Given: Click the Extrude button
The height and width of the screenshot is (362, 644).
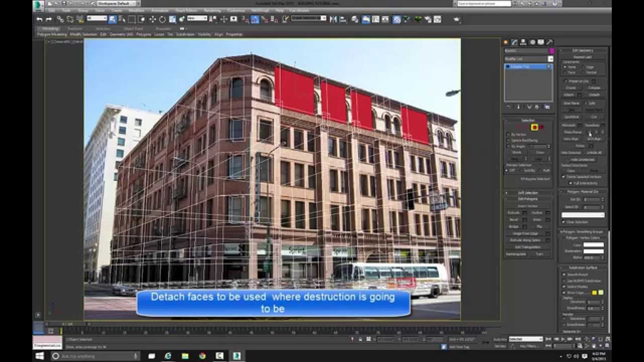Looking at the screenshot, I should pos(514,213).
